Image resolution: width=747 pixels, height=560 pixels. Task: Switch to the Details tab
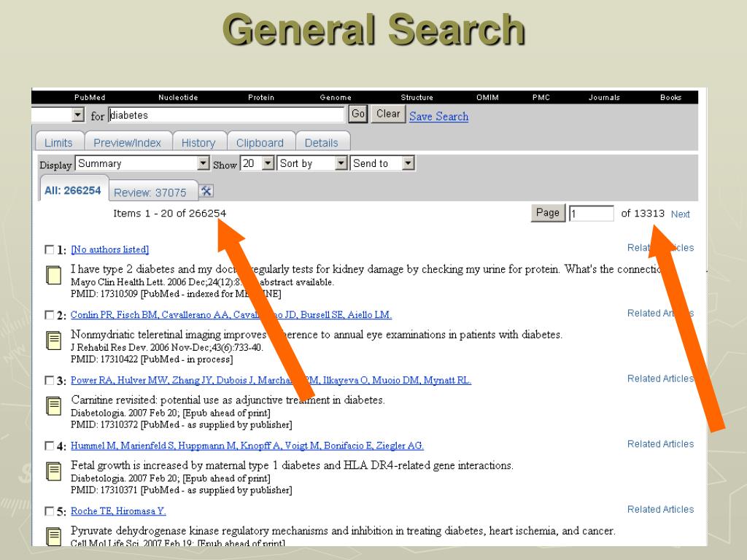[x=322, y=142]
